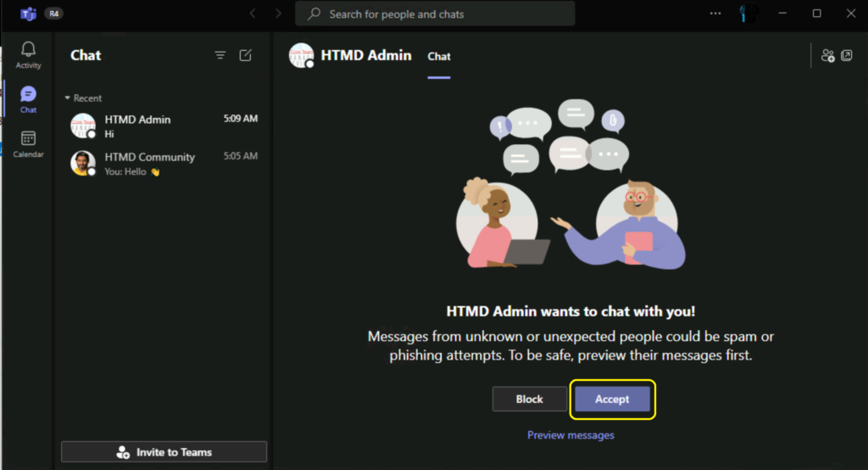The image size is (868, 470).
Task: Click the Accept button
Action: click(x=612, y=399)
